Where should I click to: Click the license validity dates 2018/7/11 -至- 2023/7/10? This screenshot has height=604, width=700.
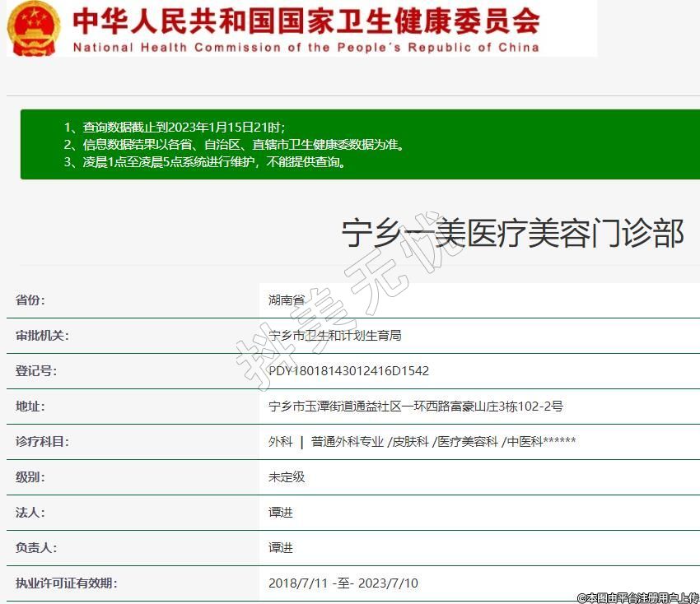343,583
